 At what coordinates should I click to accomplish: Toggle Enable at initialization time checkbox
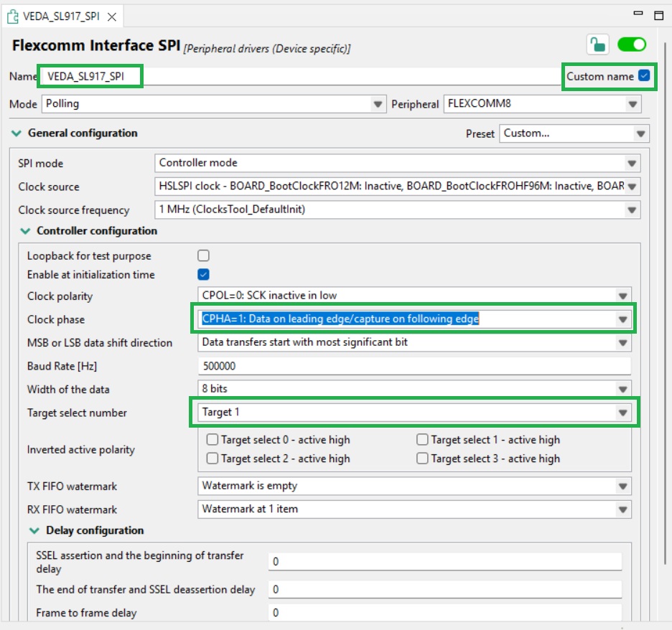pyautogui.click(x=203, y=275)
